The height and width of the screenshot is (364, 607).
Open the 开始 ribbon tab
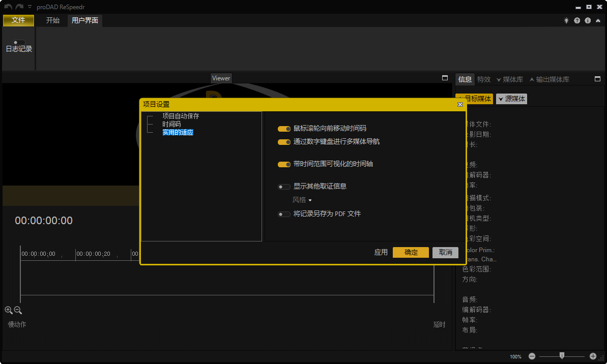pos(52,21)
